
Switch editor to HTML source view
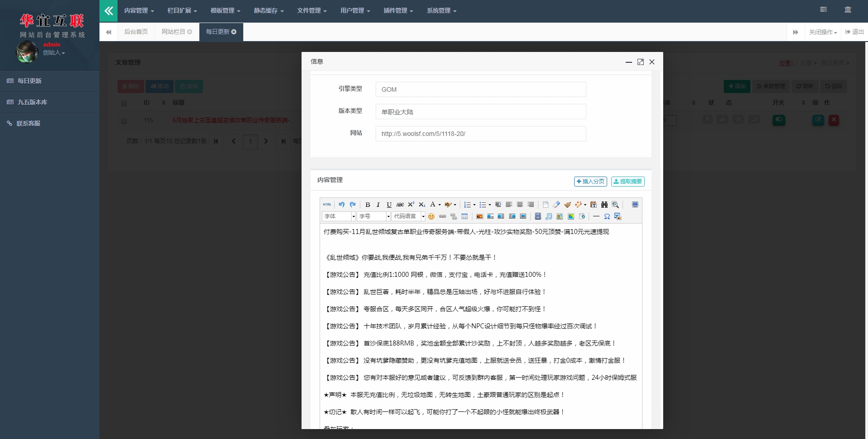(327, 205)
